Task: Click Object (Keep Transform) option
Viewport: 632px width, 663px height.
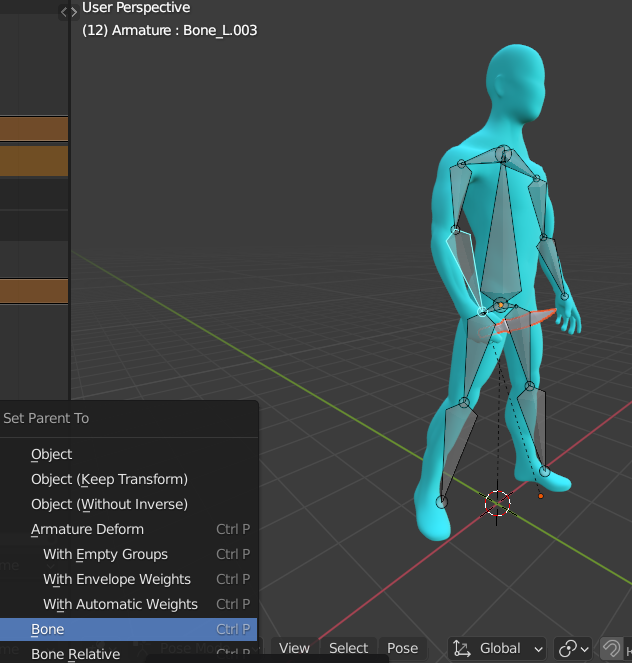Action: pyautogui.click(x=109, y=479)
